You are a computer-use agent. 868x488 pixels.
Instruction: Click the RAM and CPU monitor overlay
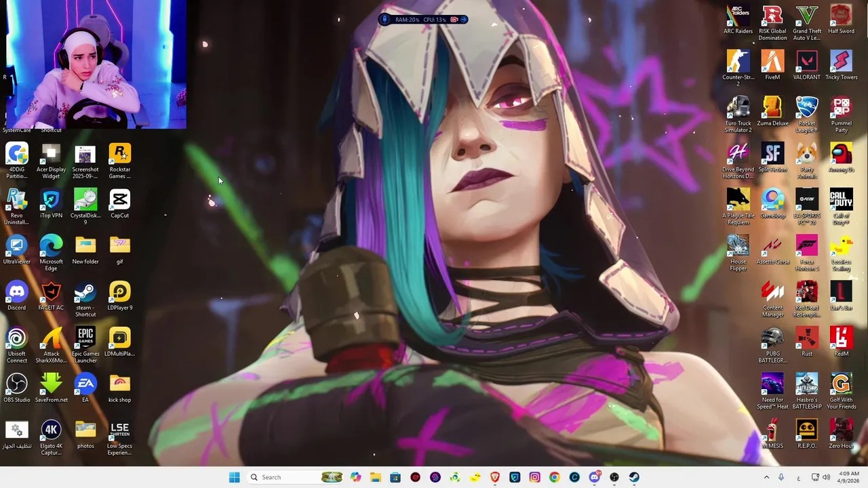pyautogui.click(x=423, y=20)
